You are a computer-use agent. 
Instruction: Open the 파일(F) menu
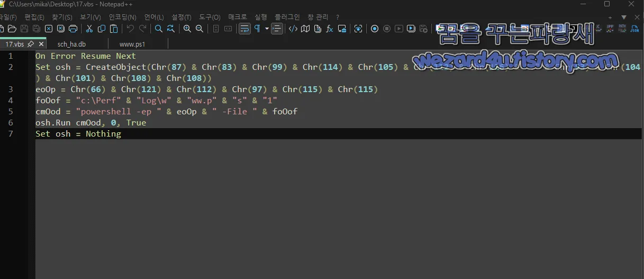[8, 17]
